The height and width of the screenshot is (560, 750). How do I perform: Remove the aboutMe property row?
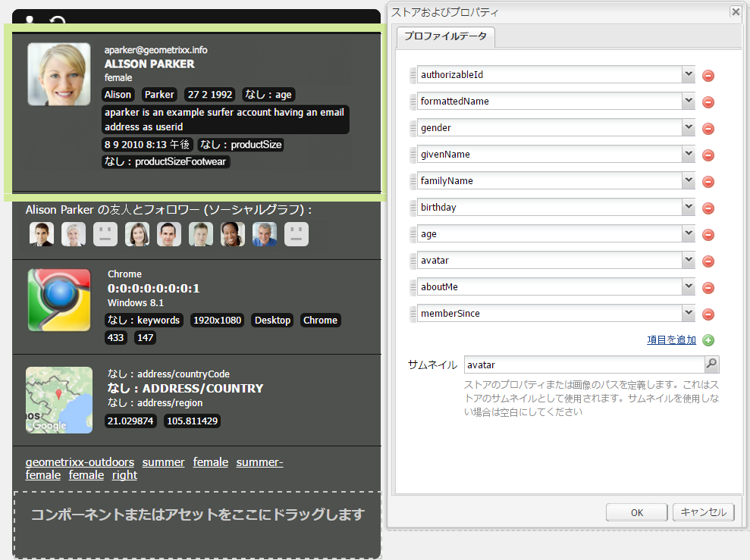point(708,288)
